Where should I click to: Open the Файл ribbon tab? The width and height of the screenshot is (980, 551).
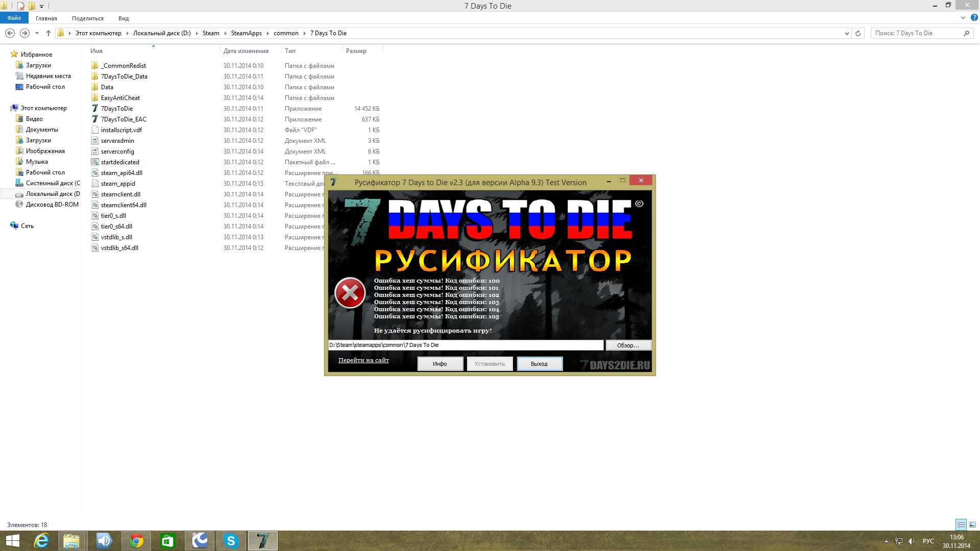click(14, 18)
